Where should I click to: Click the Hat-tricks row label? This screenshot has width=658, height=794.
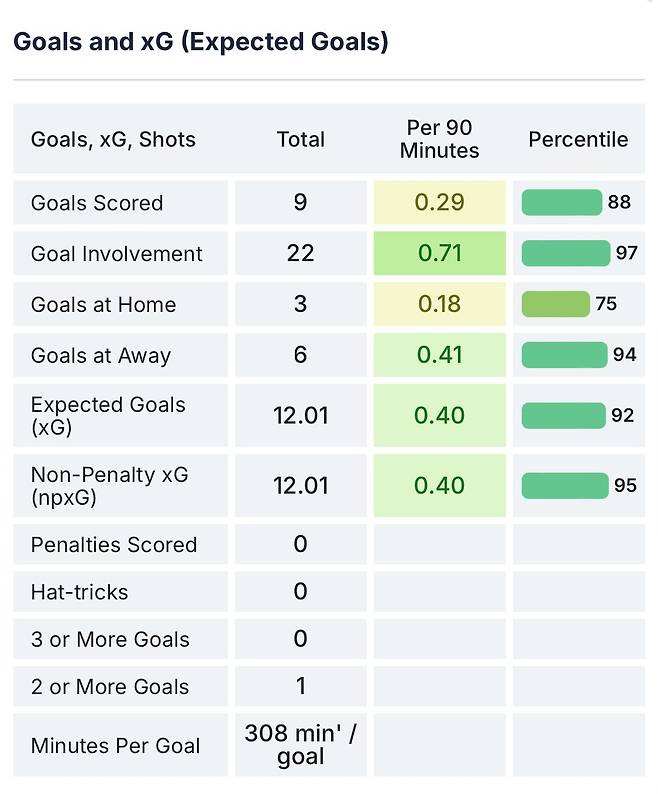tap(79, 592)
